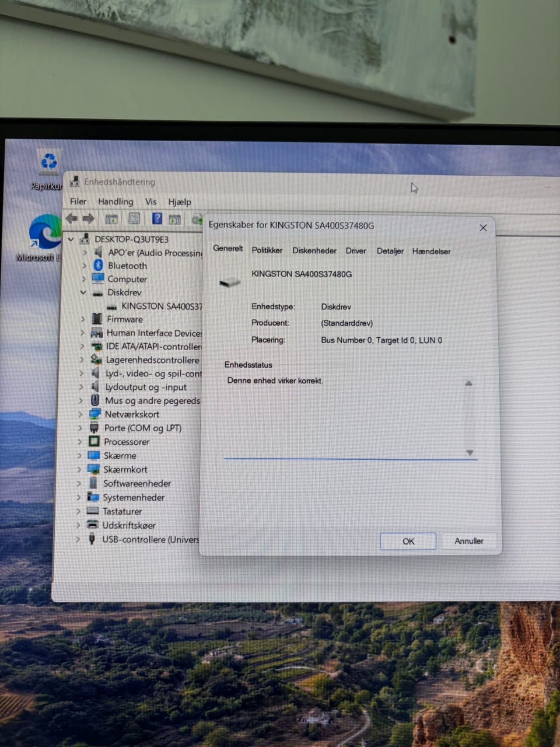560x747 pixels.
Task: Switch to the Politikker tab
Action: [267, 250]
